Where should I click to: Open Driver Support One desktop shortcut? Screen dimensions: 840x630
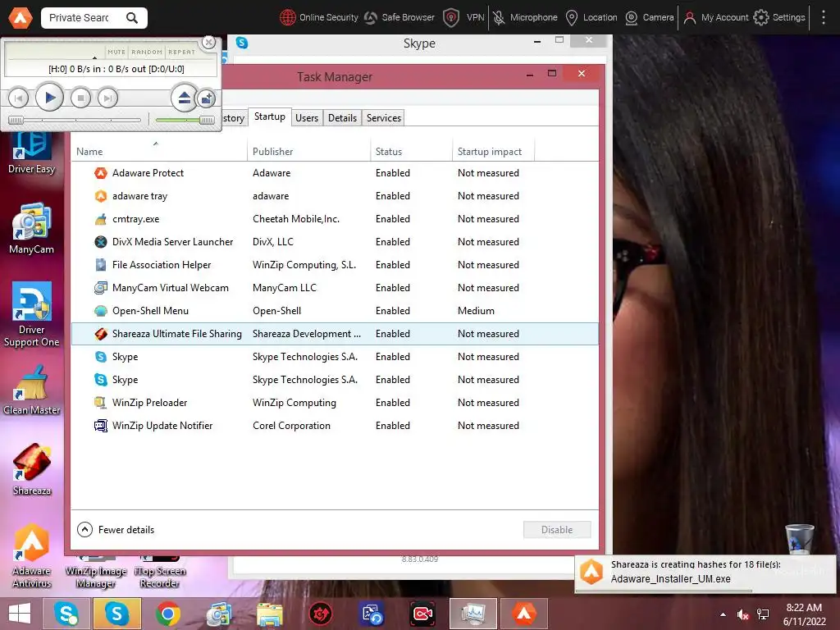click(x=32, y=314)
